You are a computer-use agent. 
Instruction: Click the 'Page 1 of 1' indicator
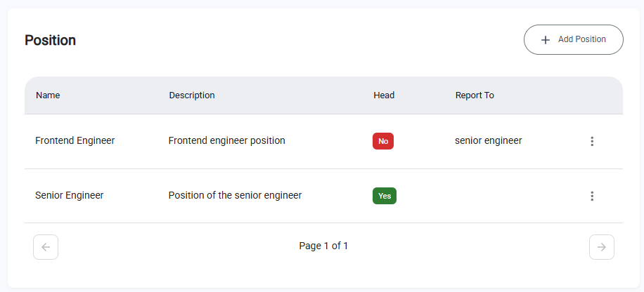tap(323, 246)
